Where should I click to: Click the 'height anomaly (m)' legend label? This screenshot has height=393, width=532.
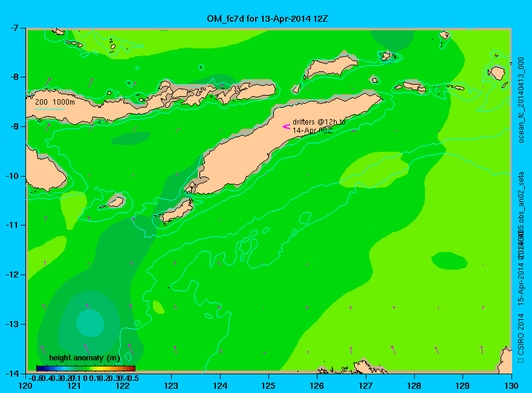(85, 358)
